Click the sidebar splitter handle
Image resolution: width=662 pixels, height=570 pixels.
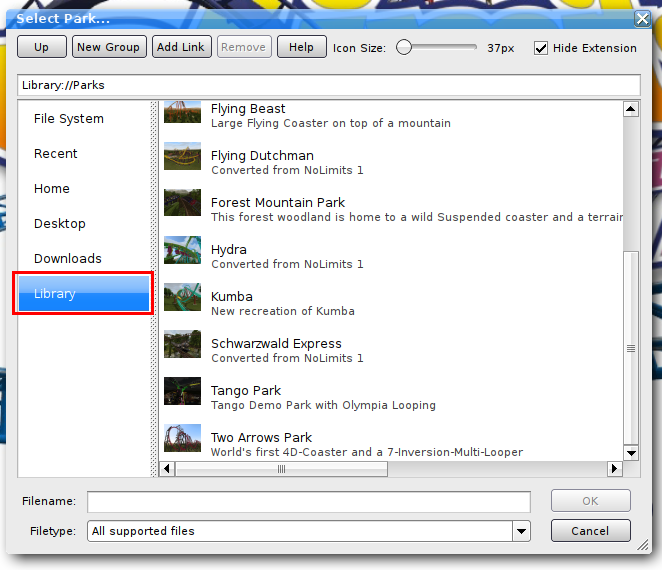click(154, 289)
